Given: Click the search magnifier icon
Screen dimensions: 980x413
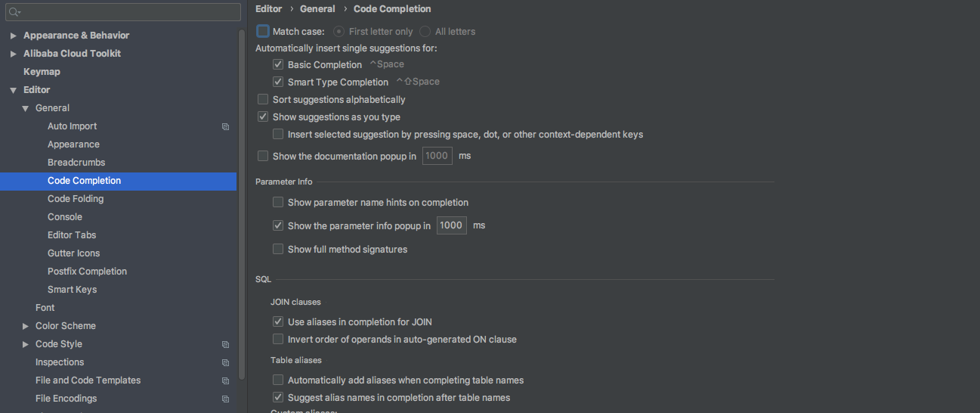Looking at the screenshot, I should pyautogui.click(x=14, y=13).
